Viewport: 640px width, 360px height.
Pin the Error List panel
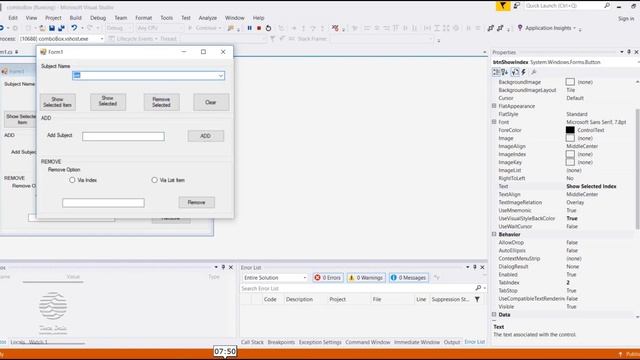coord(475,267)
